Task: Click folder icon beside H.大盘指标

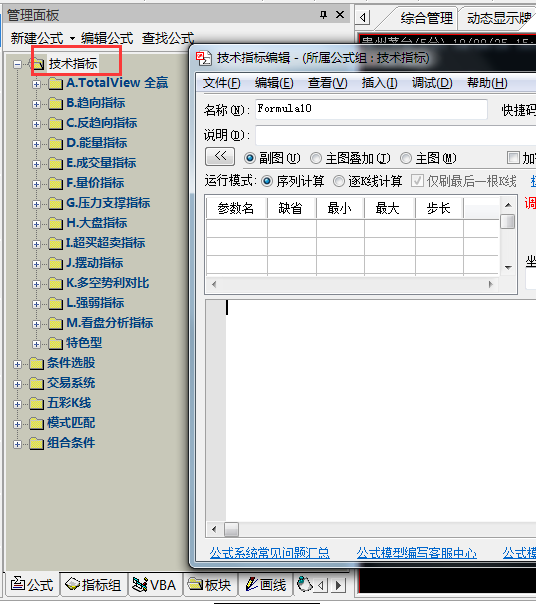Action: pos(55,224)
